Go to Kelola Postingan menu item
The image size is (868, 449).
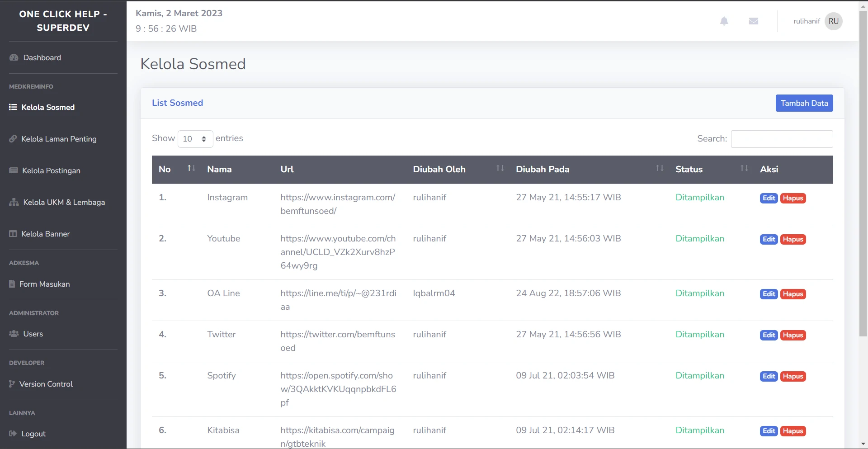[51, 170]
